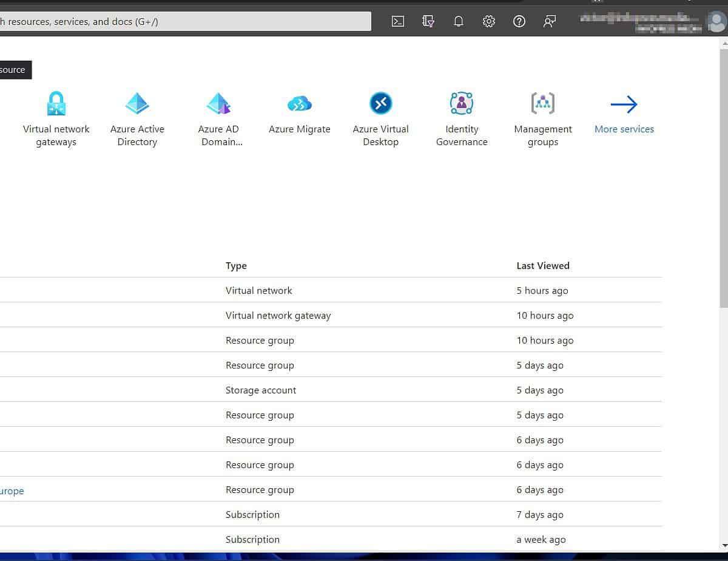
Task: Open Azure Virtual Desktop service
Action: [380, 115]
